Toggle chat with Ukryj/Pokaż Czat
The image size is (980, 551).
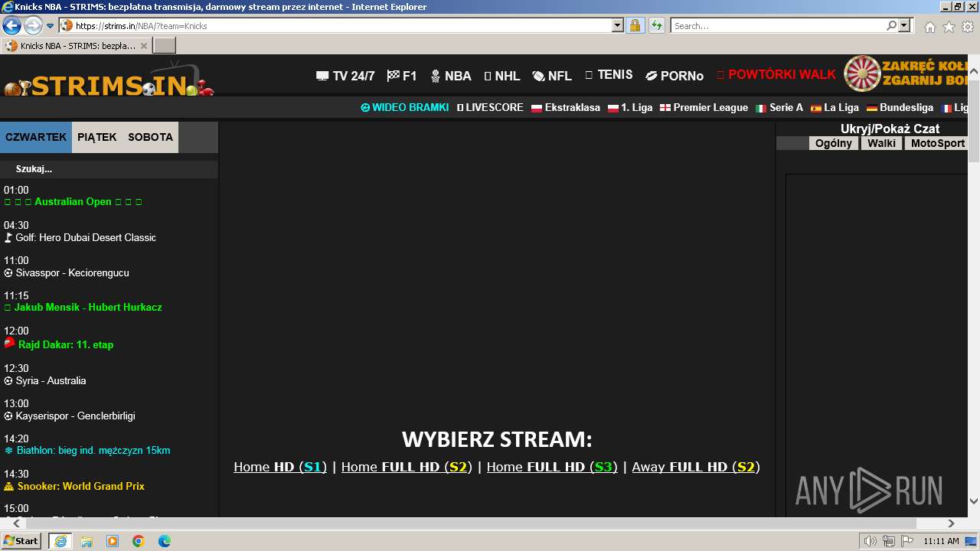(890, 129)
